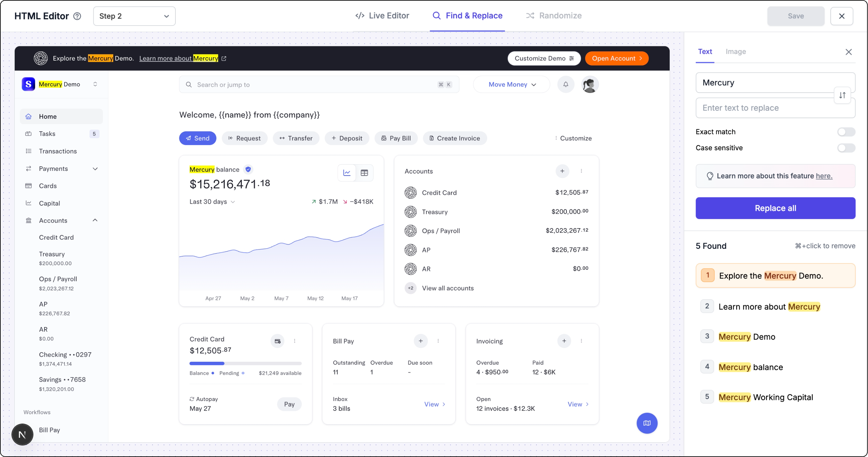Open the Step 2 dropdown
The image size is (868, 457).
(134, 16)
